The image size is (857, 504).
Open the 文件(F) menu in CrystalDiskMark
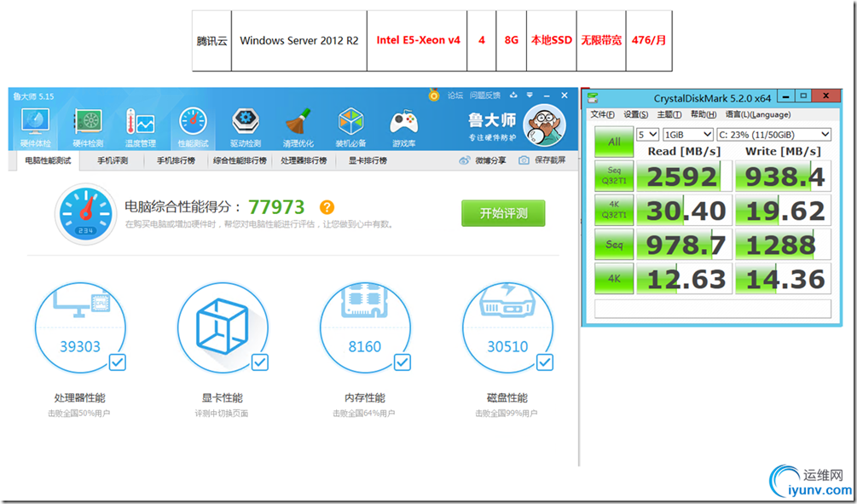point(602,115)
